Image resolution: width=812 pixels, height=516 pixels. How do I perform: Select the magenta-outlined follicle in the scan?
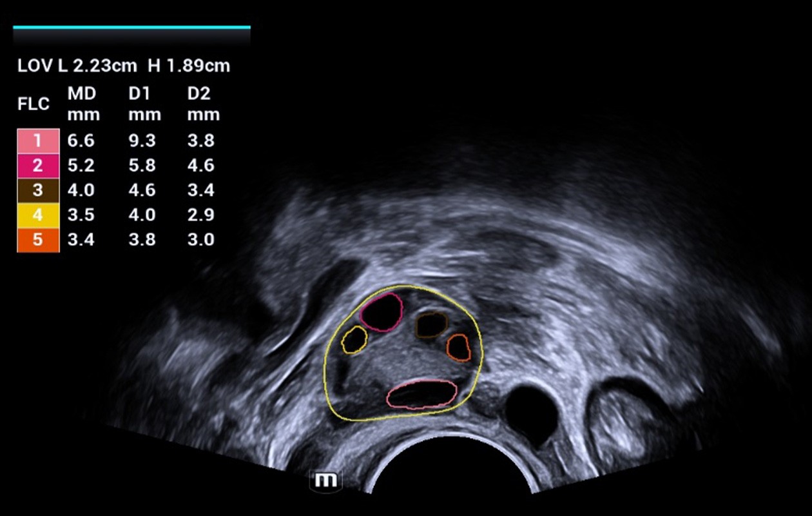381,312
